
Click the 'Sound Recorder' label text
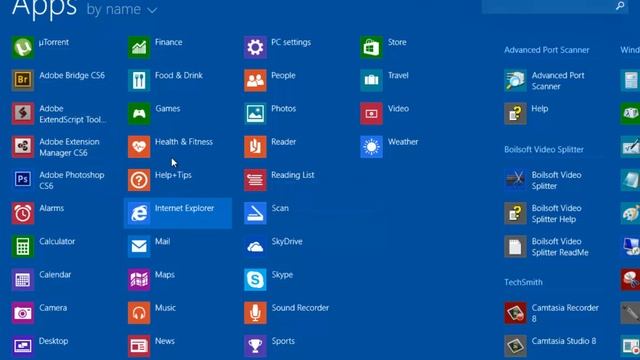(300, 308)
